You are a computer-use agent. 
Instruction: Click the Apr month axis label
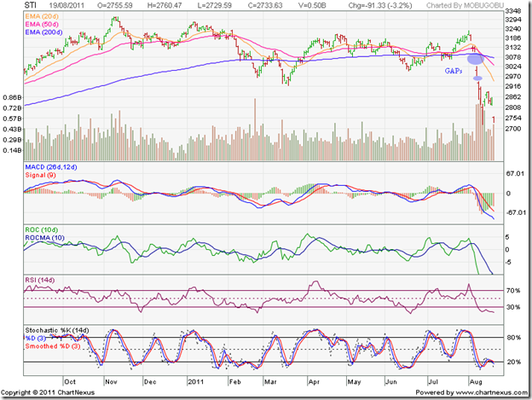coord(315,382)
